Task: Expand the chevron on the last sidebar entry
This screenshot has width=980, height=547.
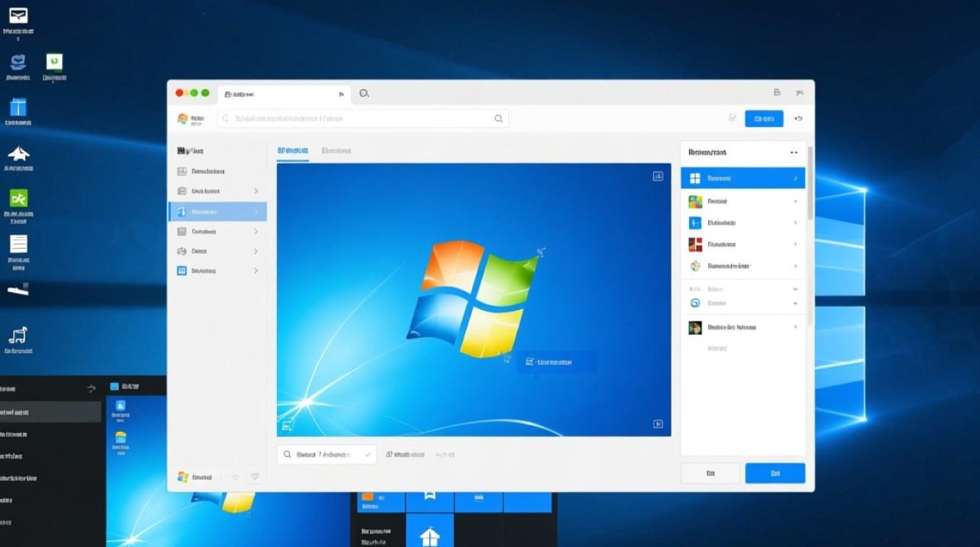Action: click(257, 271)
